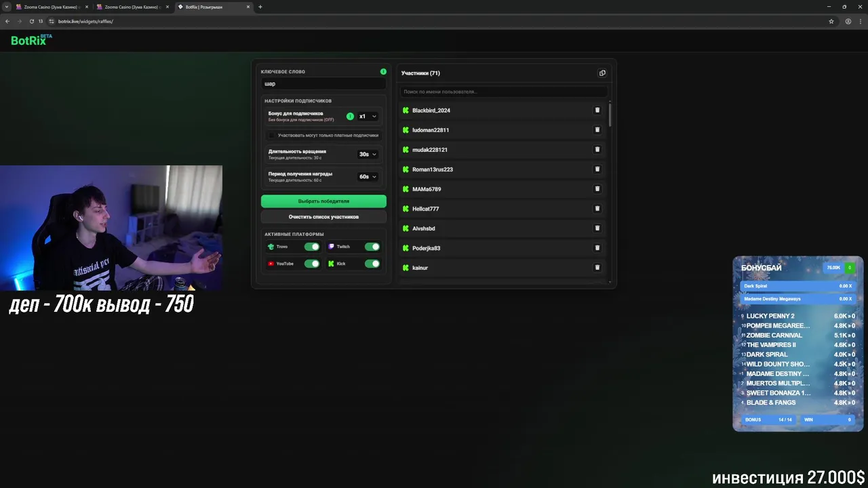Click the YouTube platform icon
Screen dimensions: 868x488
[x=271, y=263]
